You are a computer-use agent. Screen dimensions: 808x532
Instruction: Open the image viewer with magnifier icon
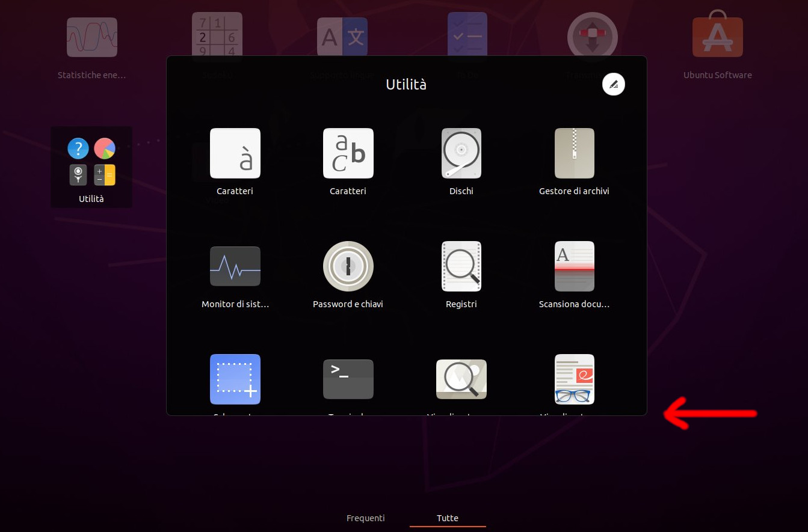click(461, 379)
